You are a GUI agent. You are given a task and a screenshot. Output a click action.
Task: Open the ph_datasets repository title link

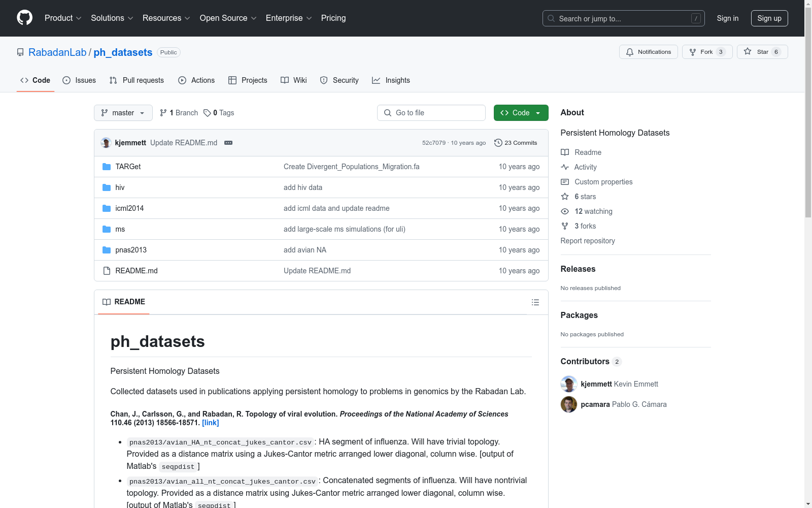(123, 52)
